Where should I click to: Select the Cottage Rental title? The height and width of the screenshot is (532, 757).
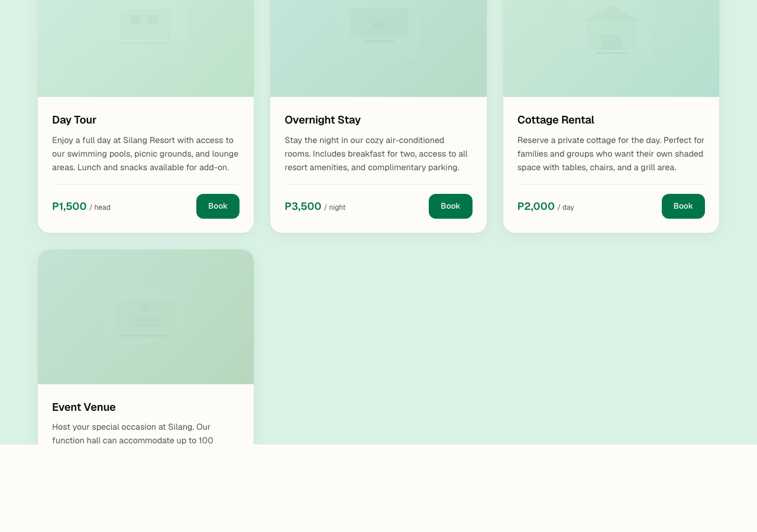pyautogui.click(x=555, y=120)
